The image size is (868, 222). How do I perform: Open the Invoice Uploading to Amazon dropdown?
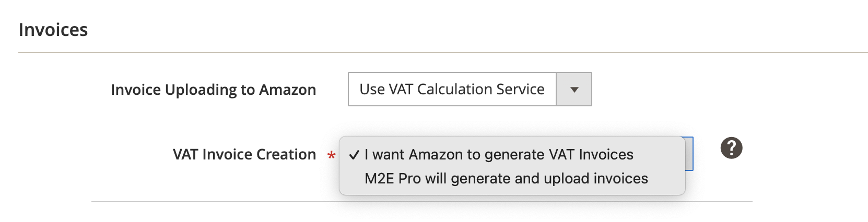[469, 90]
